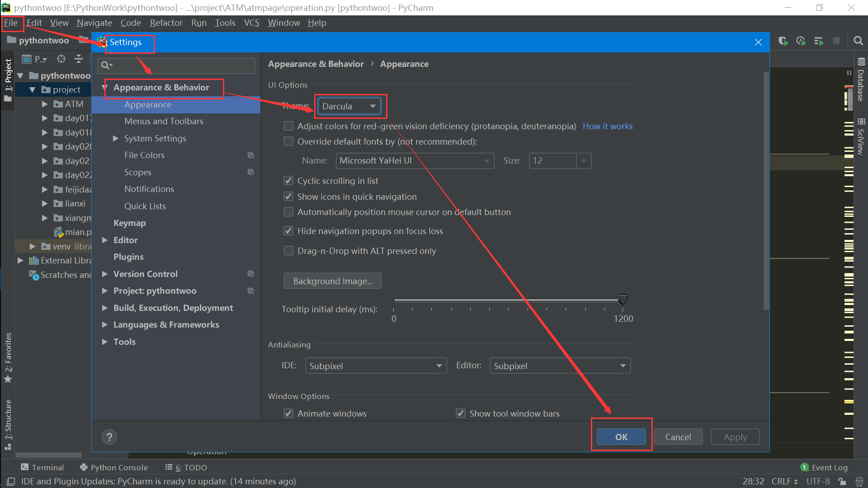Toggle Animate windows checkbox
This screenshot has width=868, height=488.
point(288,413)
